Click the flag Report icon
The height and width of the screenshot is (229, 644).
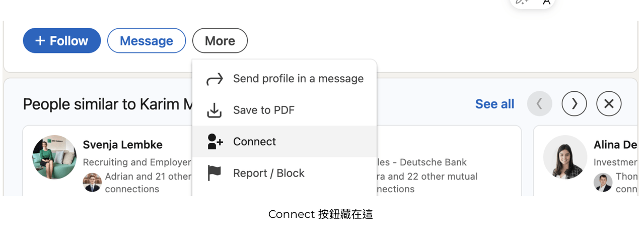click(x=214, y=173)
